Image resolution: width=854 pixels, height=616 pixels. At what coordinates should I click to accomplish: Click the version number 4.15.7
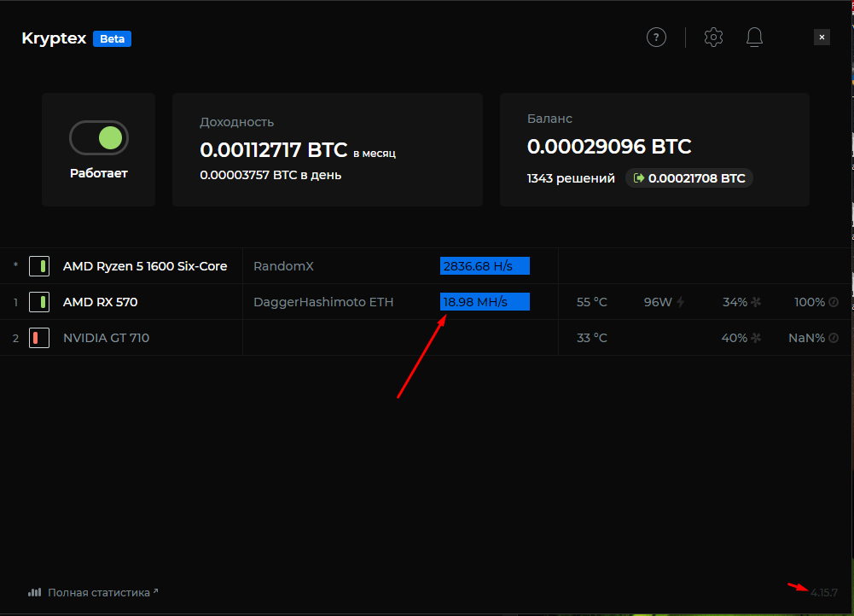(x=824, y=593)
